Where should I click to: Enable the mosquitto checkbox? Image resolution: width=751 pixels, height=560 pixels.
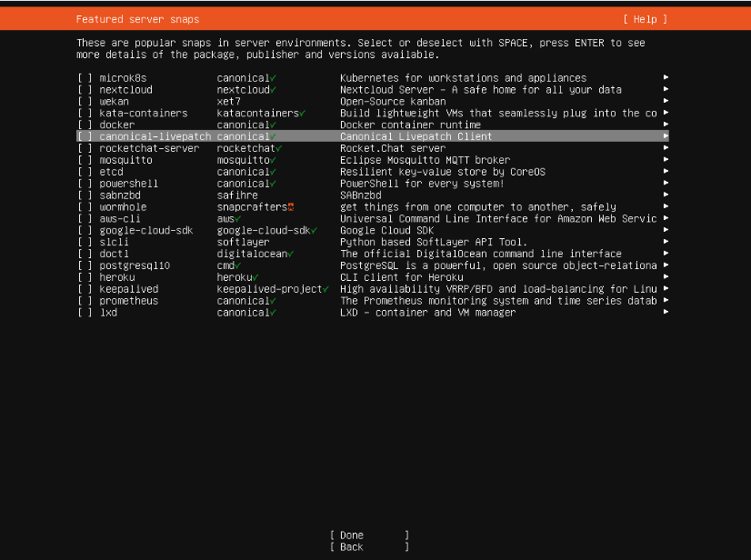(85, 160)
